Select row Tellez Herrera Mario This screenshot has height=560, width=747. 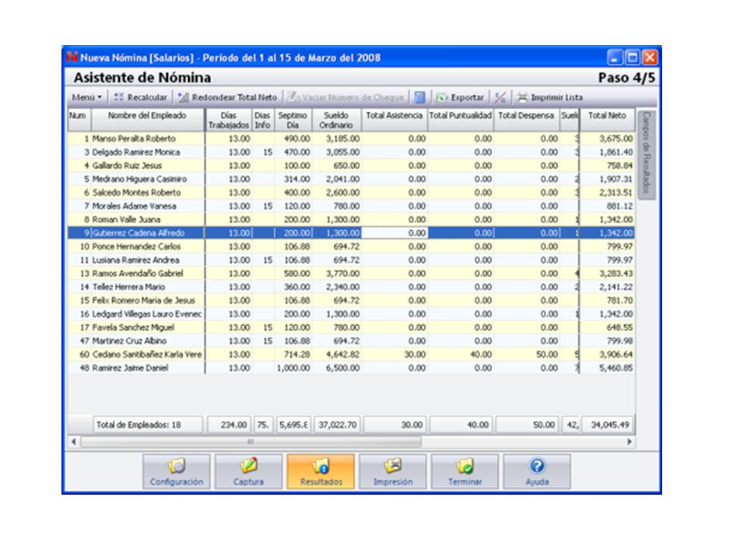(x=351, y=287)
